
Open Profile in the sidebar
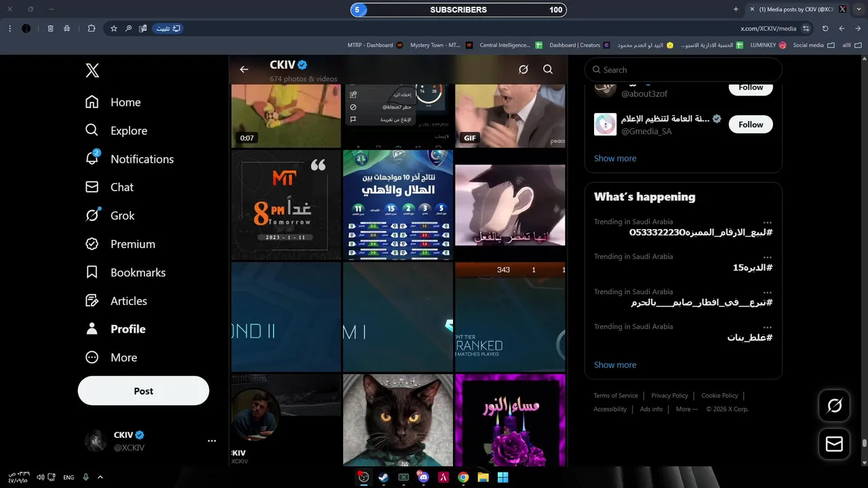[x=115, y=329]
